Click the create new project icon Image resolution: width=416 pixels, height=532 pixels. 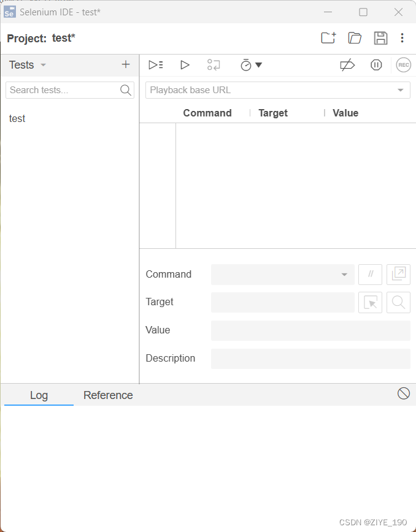click(x=328, y=38)
